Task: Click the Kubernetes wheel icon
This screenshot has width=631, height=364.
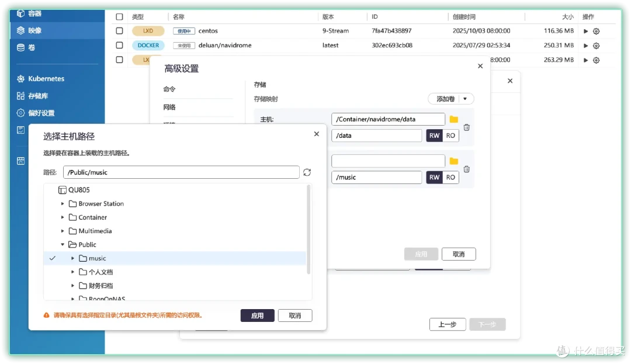Action: pyautogui.click(x=20, y=78)
